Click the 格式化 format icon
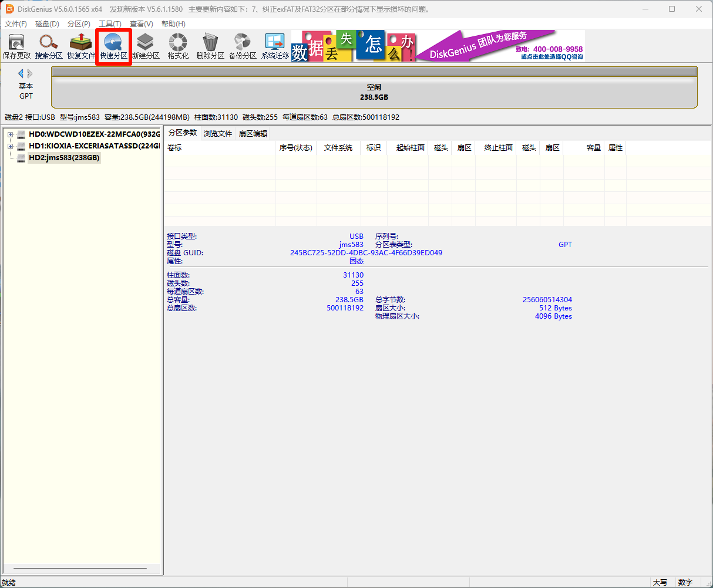713x588 pixels. click(178, 46)
